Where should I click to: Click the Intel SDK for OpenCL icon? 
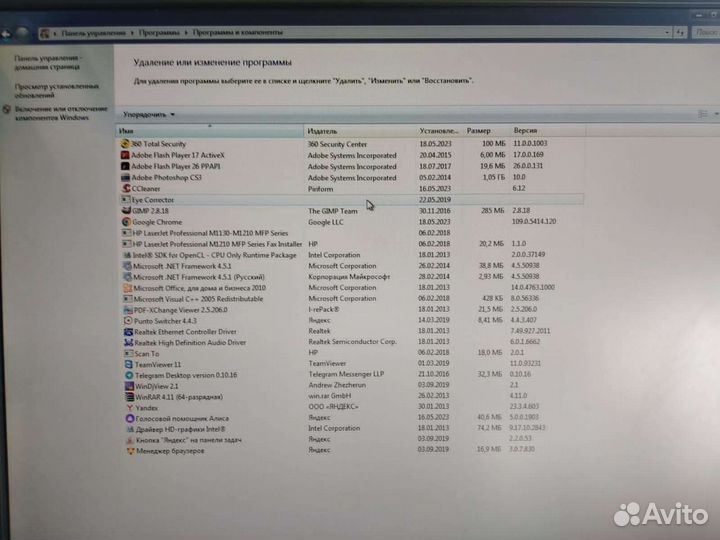127,255
